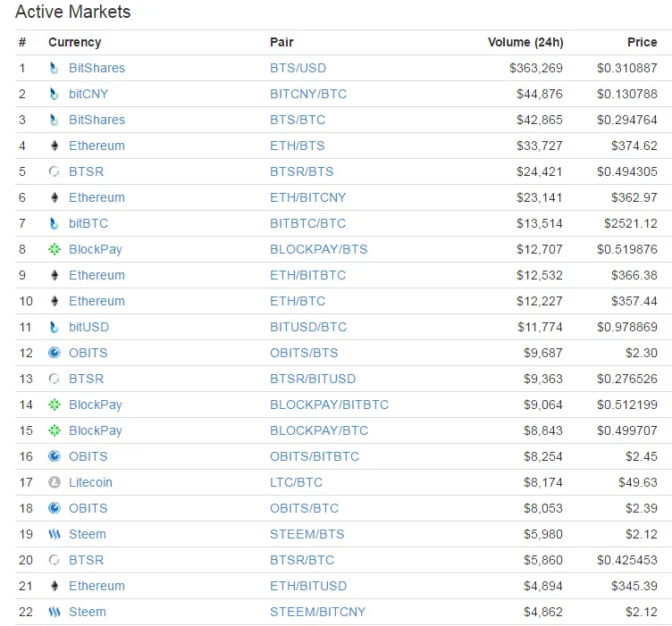The image size is (672, 626).
Task: Open the OBITS/BTC pair link
Action: click(305, 508)
